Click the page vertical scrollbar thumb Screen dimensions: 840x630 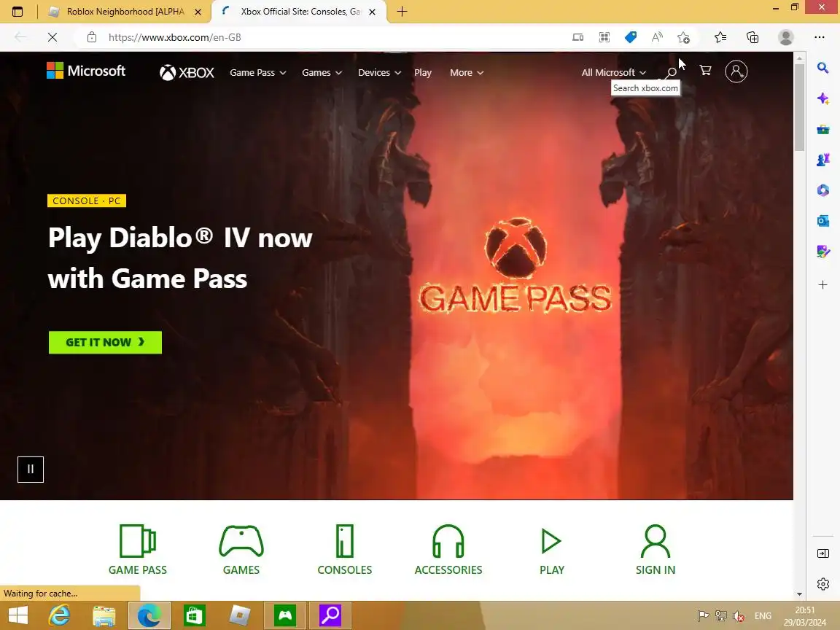point(799,107)
